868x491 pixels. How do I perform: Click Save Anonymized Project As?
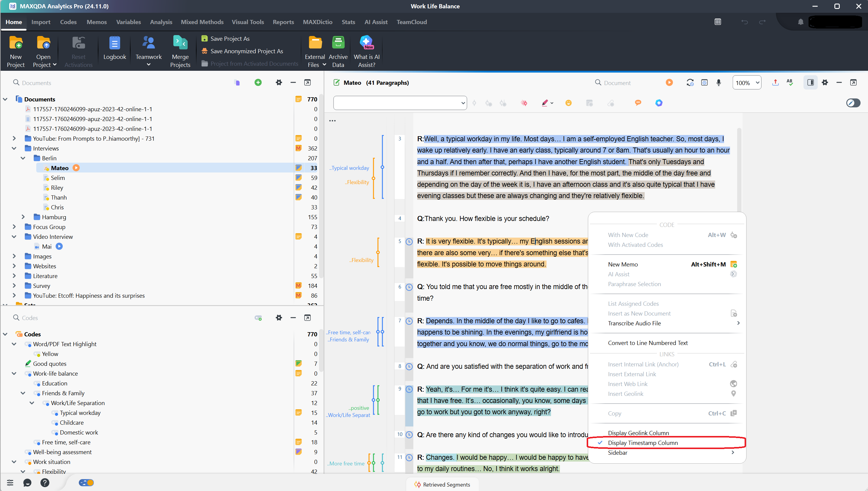pyautogui.click(x=247, y=51)
